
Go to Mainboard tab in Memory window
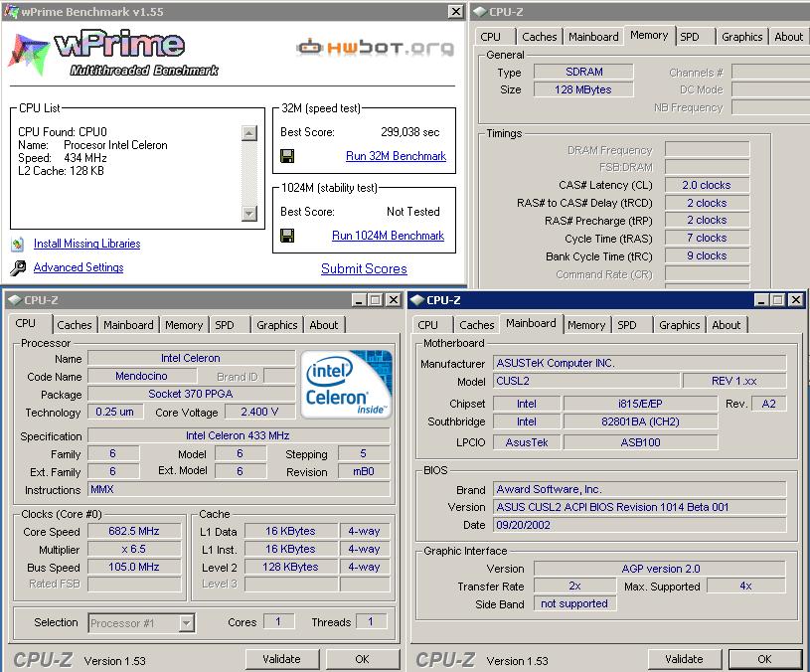pyautogui.click(x=593, y=37)
